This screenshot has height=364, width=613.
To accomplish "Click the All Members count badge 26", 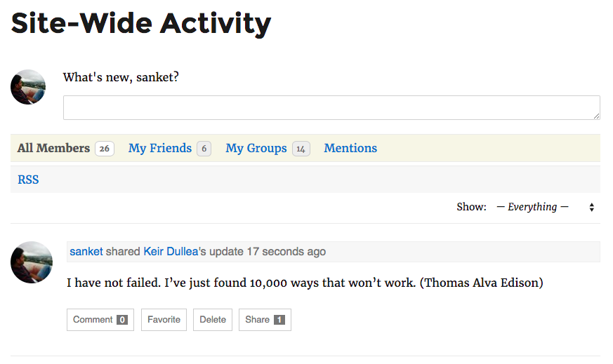I will coord(105,149).
